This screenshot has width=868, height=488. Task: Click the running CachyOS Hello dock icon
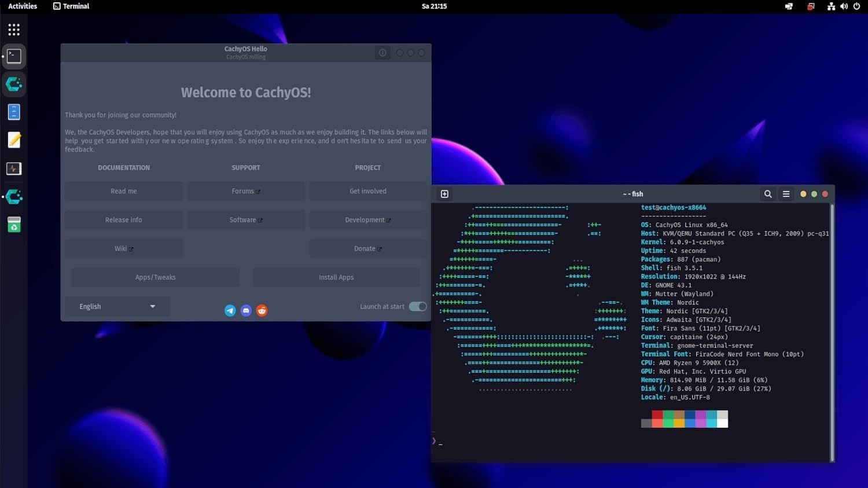point(14,197)
